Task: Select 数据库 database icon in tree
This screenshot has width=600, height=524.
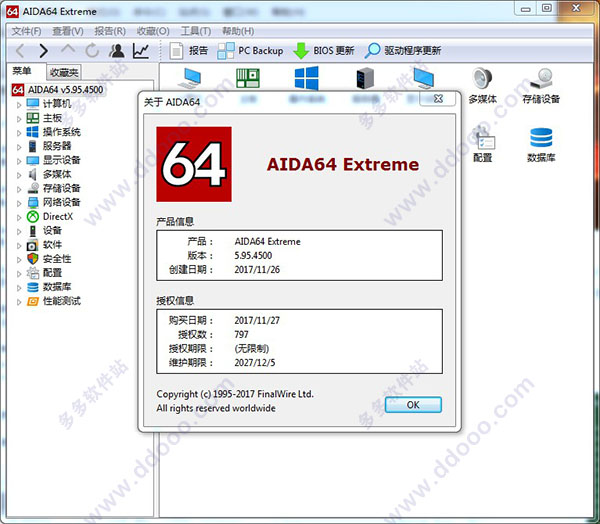Action: pyautogui.click(x=33, y=287)
